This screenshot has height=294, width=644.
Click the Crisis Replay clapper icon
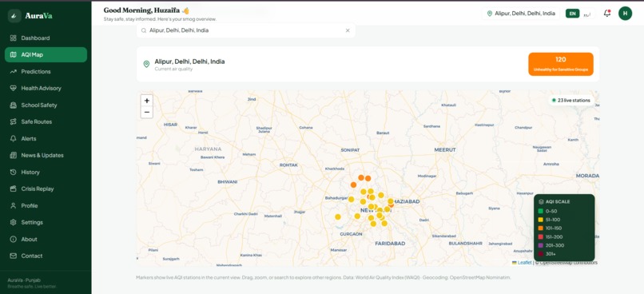pyautogui.click(x=13, y=189)
